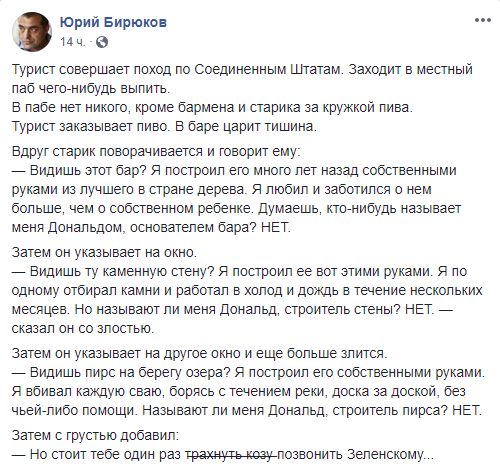The width and height of the screenshot is (500, 470).
Task: Click the phrase строитель пирса? НЕТ
Action: (407, 410)
